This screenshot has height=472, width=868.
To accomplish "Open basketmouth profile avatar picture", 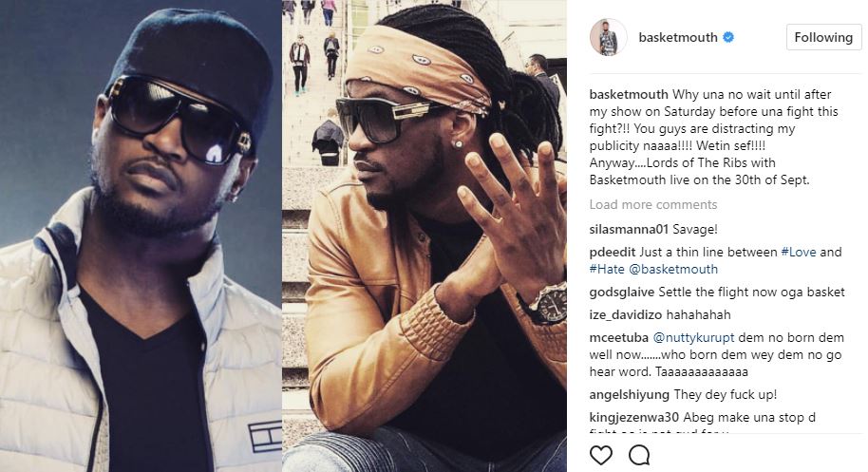I will [x=609, y=37].
